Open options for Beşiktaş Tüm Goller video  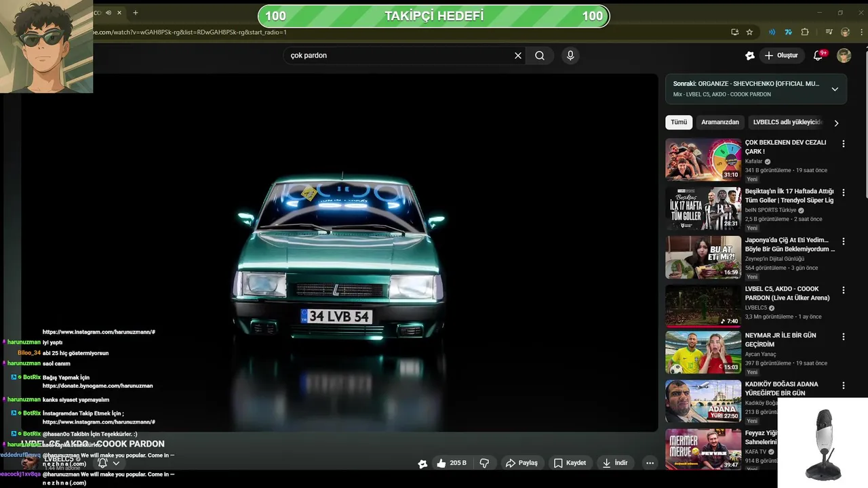[x=844, y=192]
